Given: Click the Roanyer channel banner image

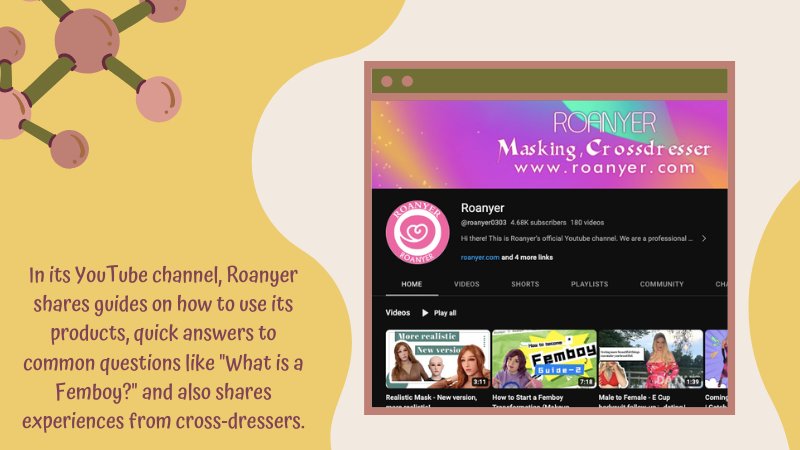Looking at the screenshot, I should [549, 143].
